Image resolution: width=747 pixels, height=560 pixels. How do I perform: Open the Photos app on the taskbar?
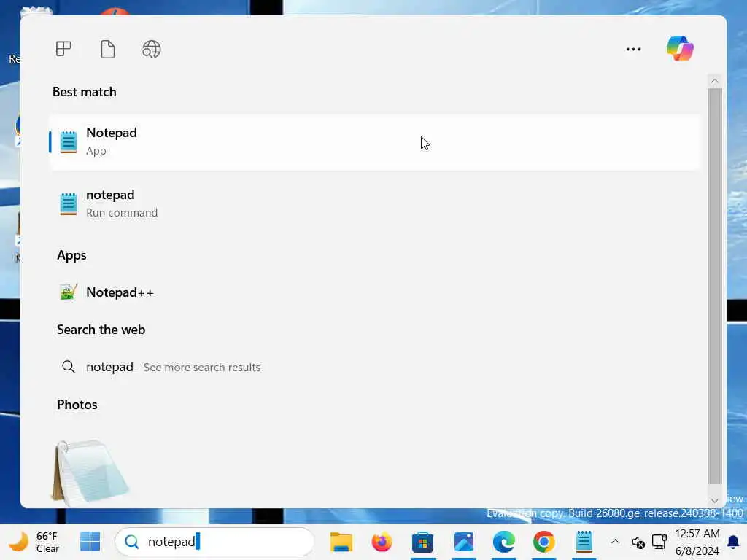[x=463, y=542]
